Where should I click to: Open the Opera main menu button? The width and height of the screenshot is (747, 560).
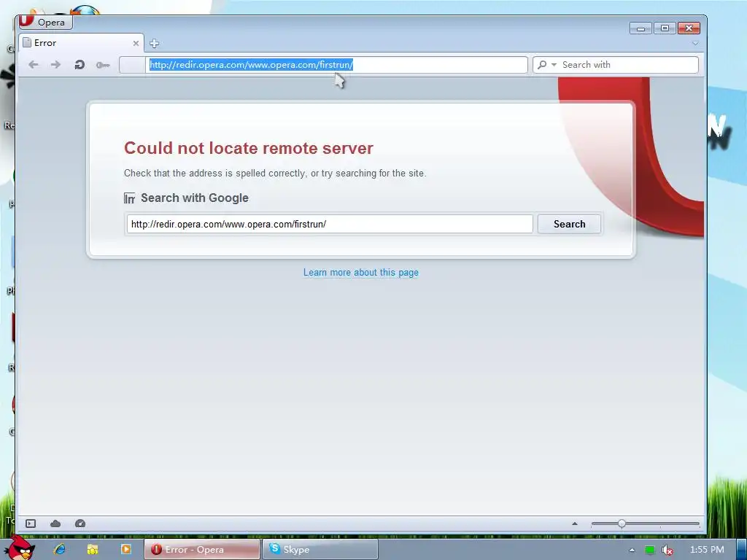(45, 22)
